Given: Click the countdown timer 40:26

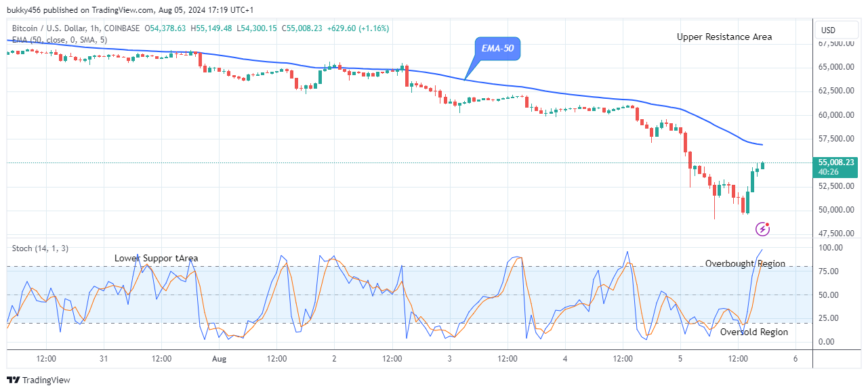Looking at the screenshot, I should (x=829, y=172).
